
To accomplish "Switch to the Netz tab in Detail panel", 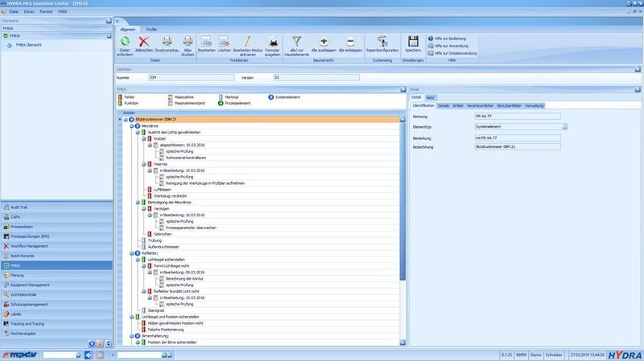I will 430,97.
